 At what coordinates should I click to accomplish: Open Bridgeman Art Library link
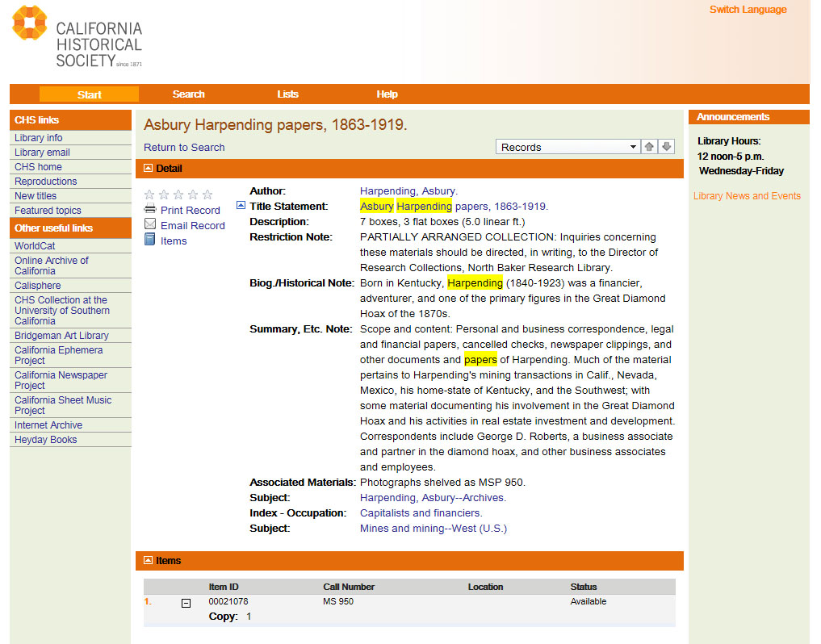[x=61, y=336]
